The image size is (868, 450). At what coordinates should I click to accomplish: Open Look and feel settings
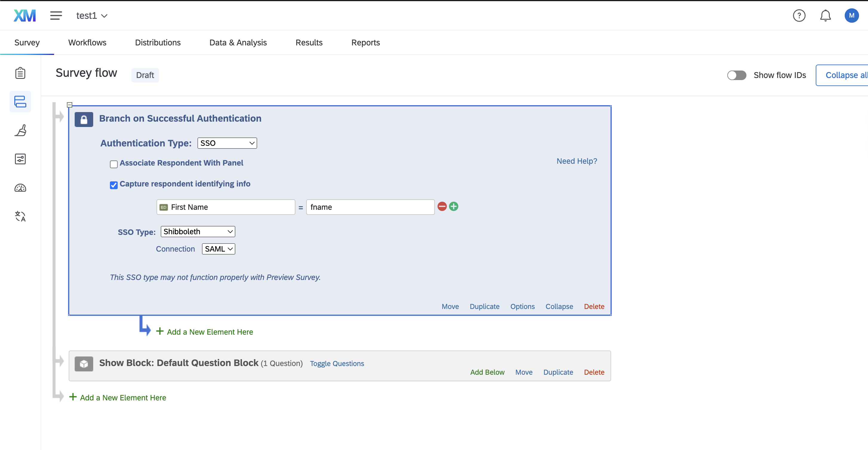pos(20,131)
